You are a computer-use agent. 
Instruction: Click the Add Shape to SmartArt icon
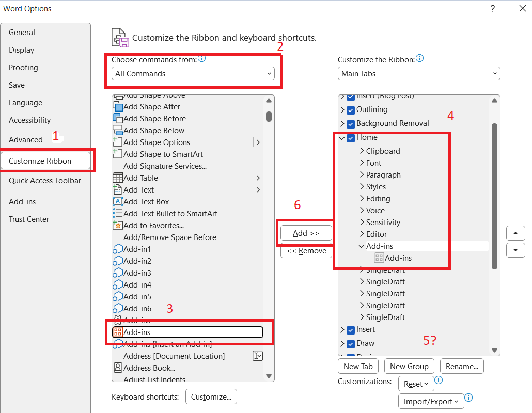click(118, 154)
